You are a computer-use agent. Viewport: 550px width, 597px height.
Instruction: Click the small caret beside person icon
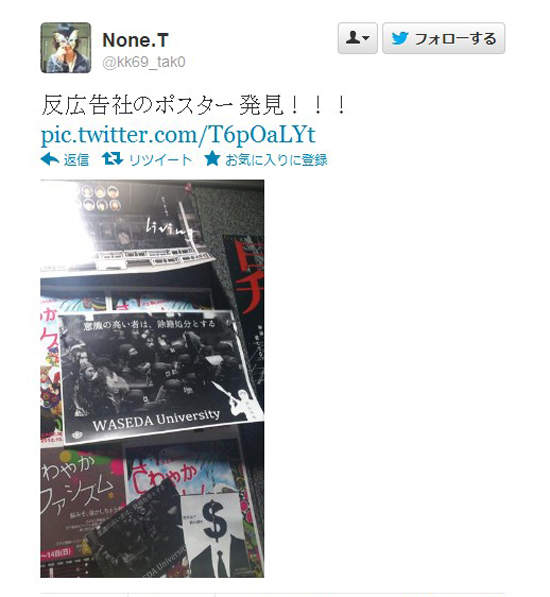(366, 38)
